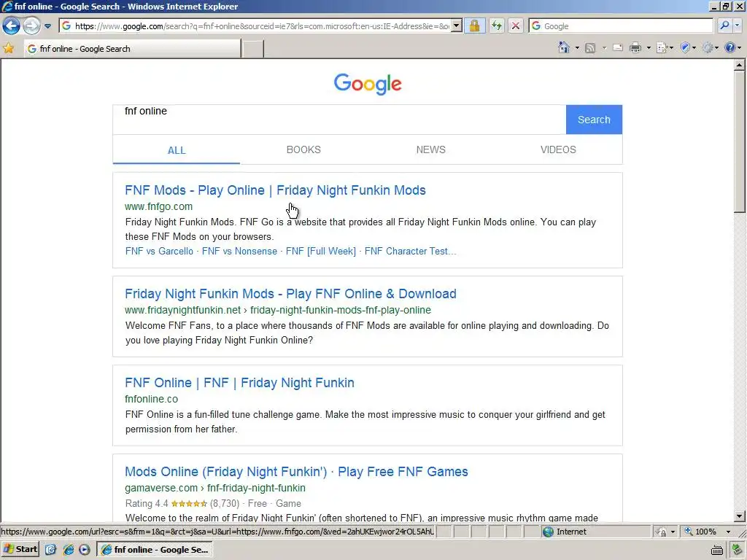Expand the Home button dropdown arrow
The height and width of the screenshot is (560, 747).
pos(577,48)
